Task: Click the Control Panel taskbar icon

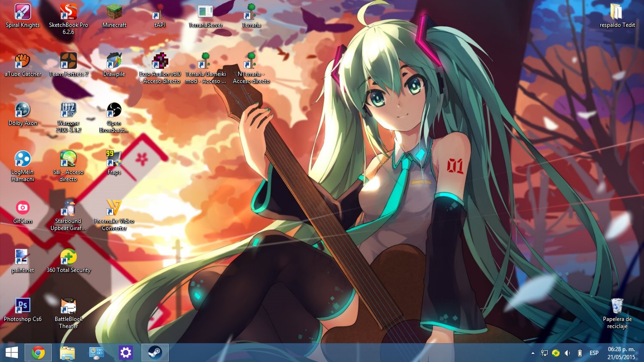Action: 97,353
